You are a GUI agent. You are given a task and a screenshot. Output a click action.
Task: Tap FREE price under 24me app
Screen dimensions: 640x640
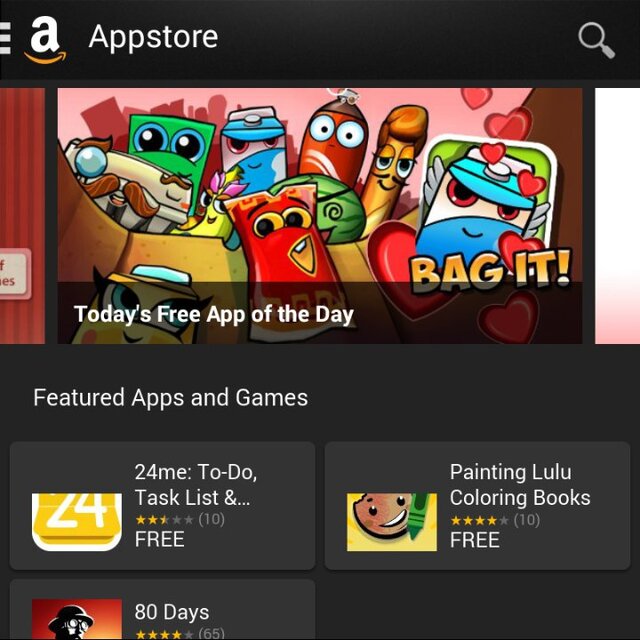160,539
